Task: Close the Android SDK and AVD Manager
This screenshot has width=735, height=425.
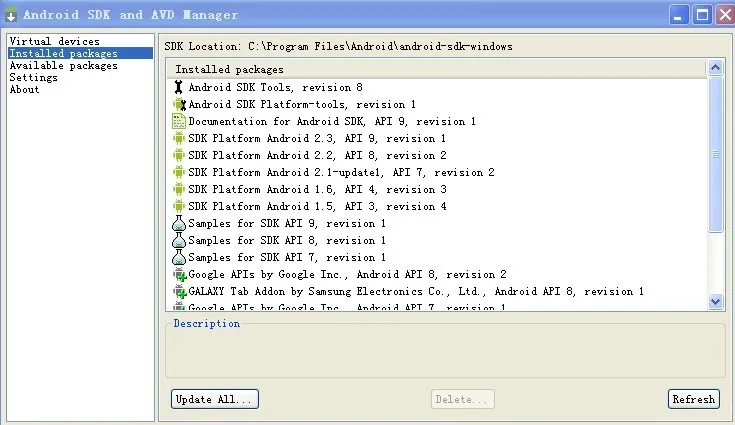Action: 725,15
